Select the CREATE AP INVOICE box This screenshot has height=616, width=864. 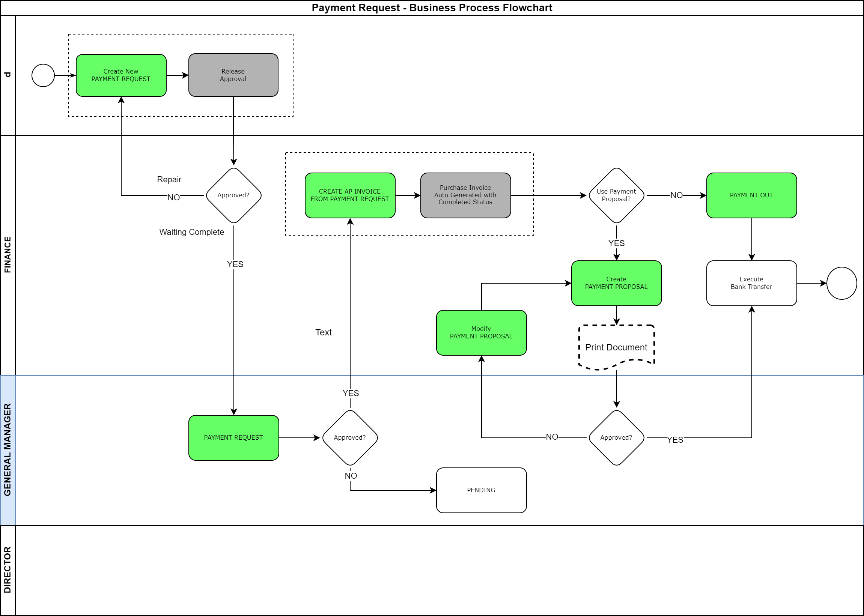349,195
